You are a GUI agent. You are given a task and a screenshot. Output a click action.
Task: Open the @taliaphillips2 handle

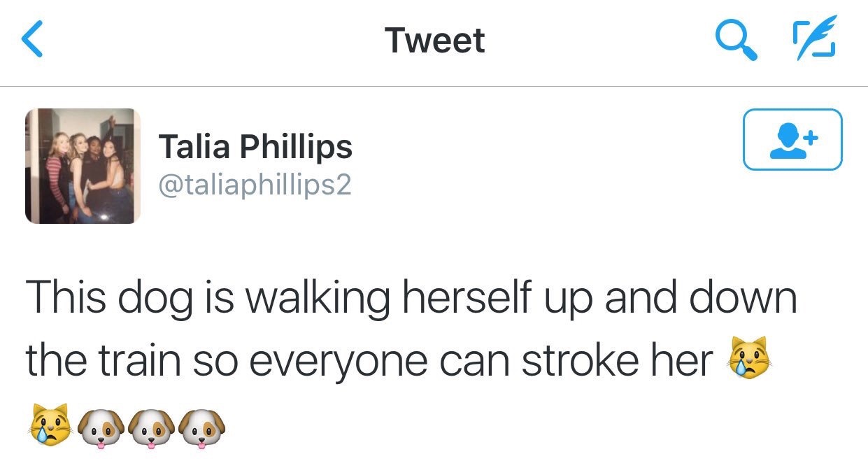pyautogui.click(x=255, y=185)
